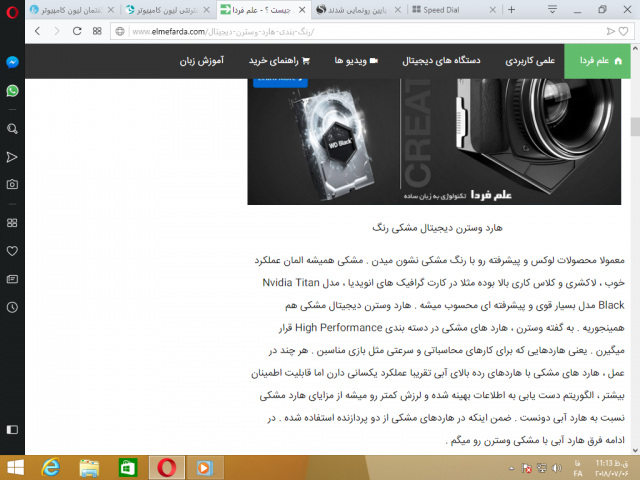Click the sidebar search icon
This screenshot has width=640, height=480.
(12, 129)
